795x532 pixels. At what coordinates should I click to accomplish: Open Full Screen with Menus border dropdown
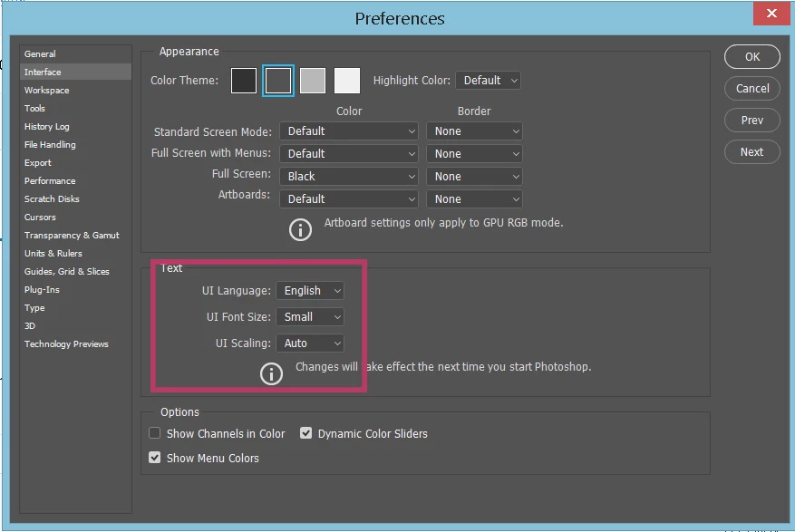tap(474, 154)
